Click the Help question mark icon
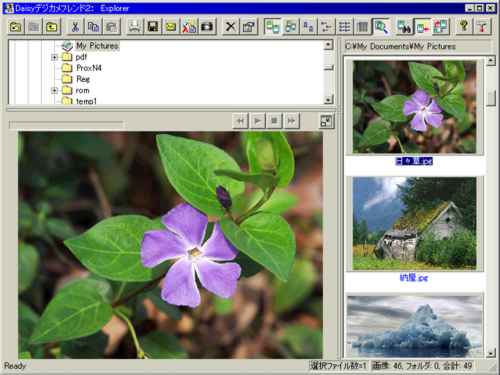This screenshot has height=375, width=500. click(x=464, y=27)
